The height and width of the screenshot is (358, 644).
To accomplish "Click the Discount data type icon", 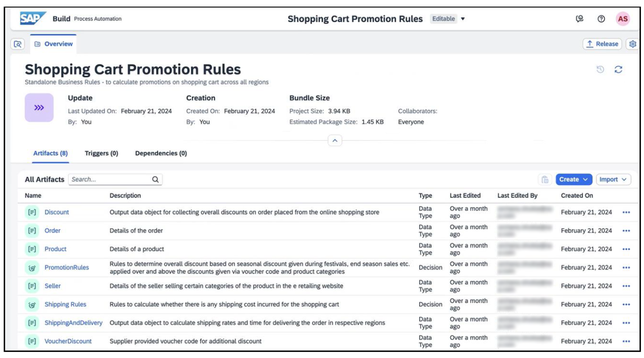I will (x=32, y=212).
